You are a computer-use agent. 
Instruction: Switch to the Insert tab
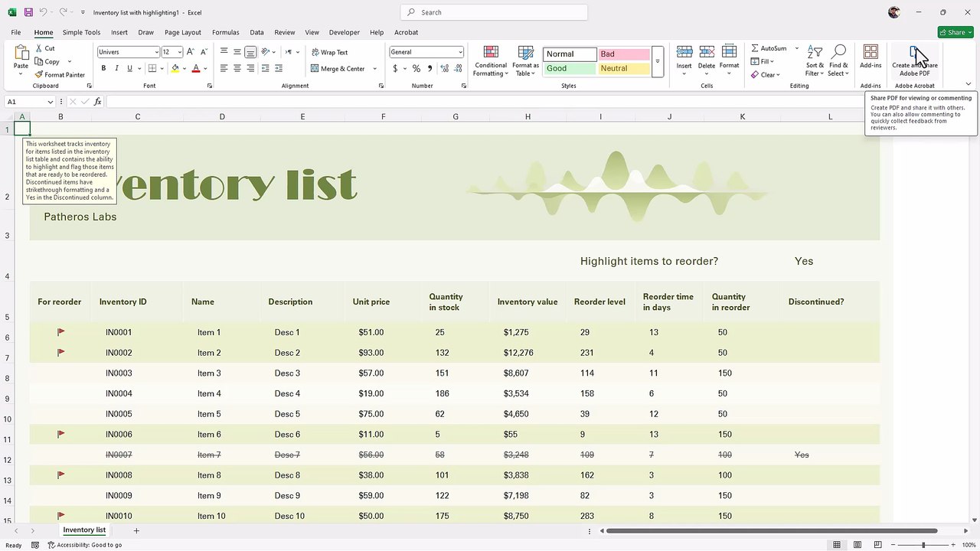(x=119, y=32)
